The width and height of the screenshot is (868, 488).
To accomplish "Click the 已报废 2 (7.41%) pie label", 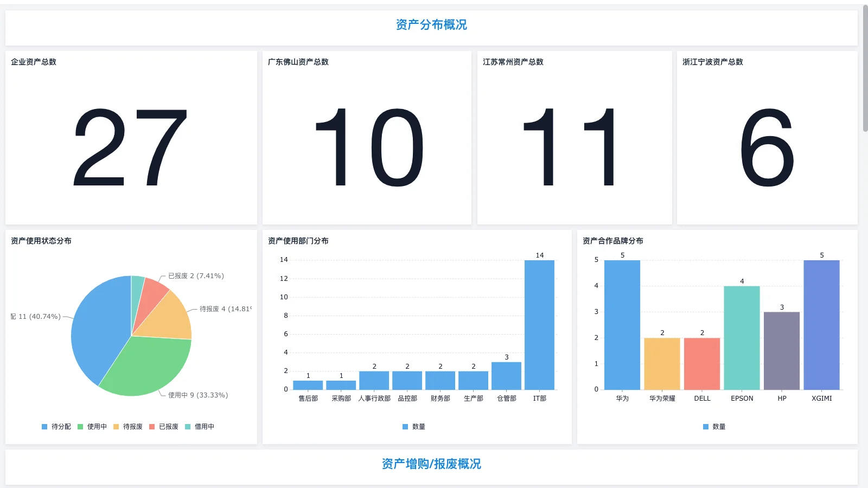I will coord(196,276).
